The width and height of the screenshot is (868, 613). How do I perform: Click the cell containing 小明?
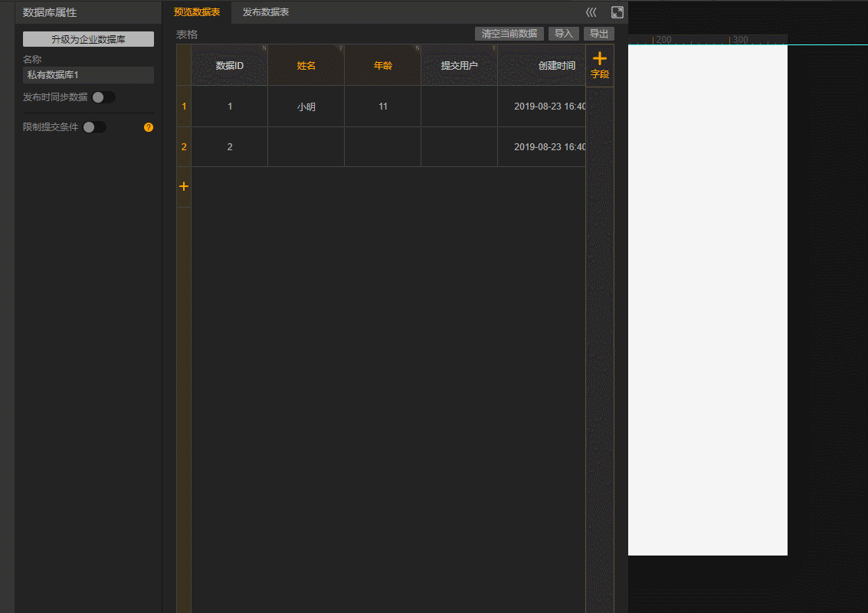coord(306,107)
